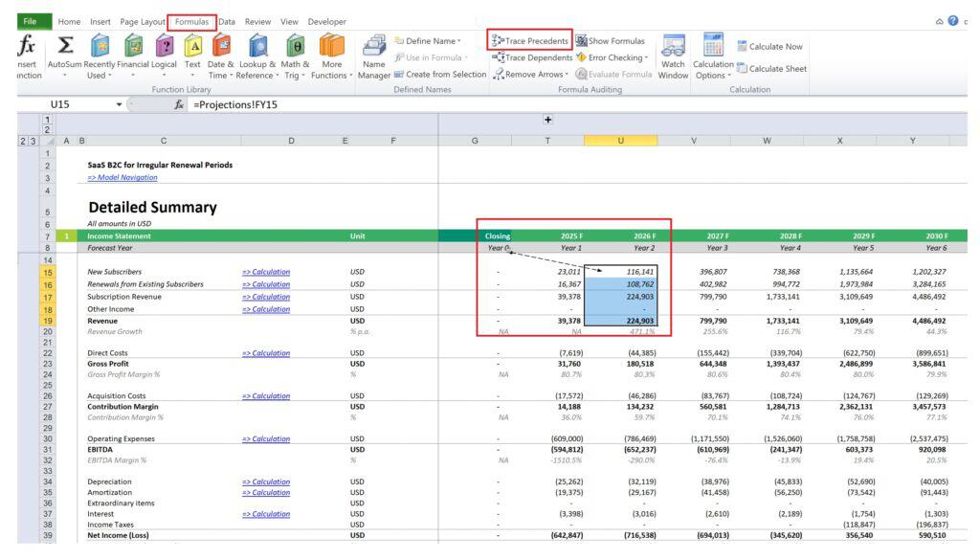The height and width of the screenshot is (560, 980).
Task: Select cell with value 396,807
Action: pos(713,272)
